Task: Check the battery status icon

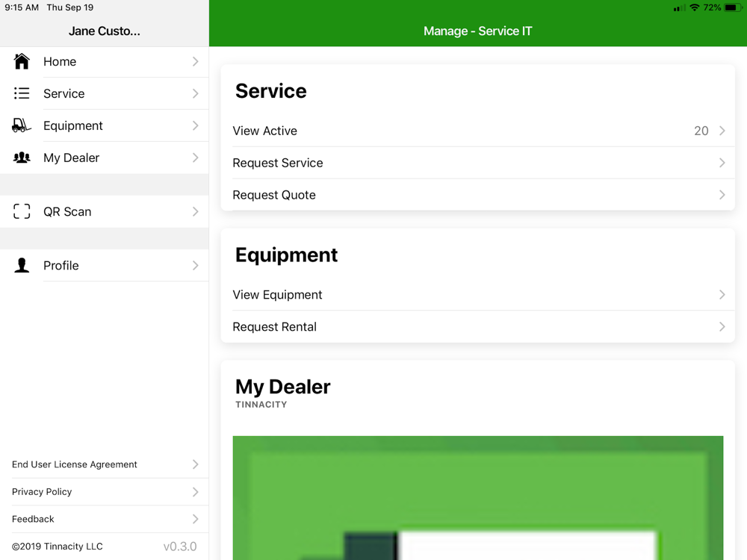Action: [x=733, y=7]
